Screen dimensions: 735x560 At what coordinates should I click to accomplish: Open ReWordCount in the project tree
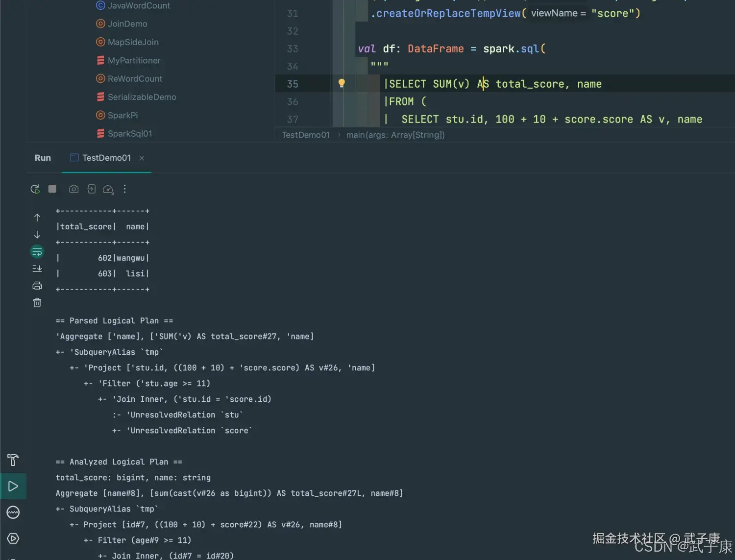pyautogui.click(x=129, y=78)
